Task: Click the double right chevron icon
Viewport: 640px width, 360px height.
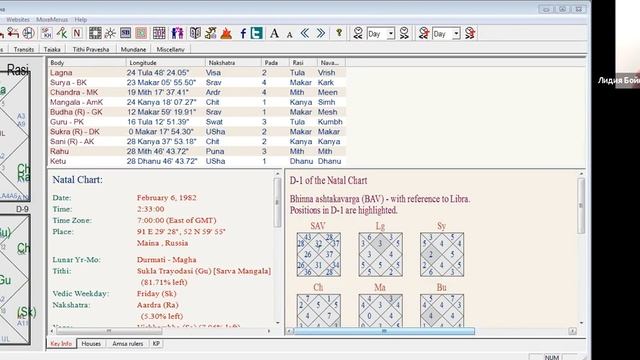Action: (321, 33)
